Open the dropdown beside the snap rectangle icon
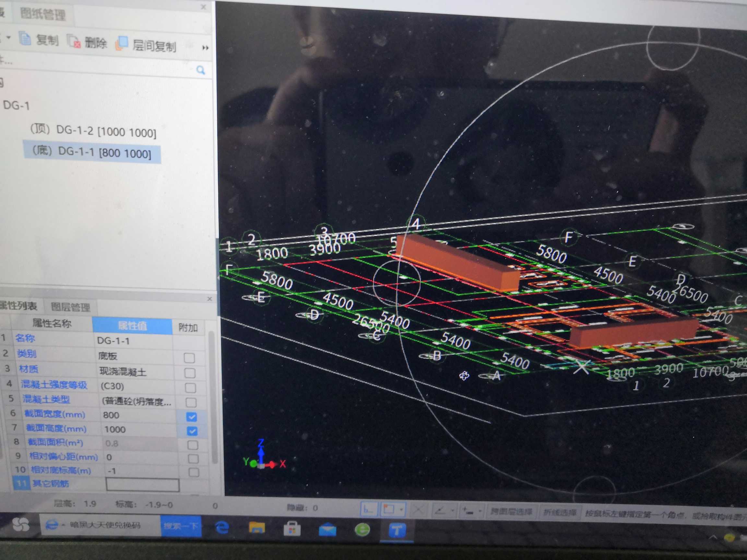 point(401,510)
